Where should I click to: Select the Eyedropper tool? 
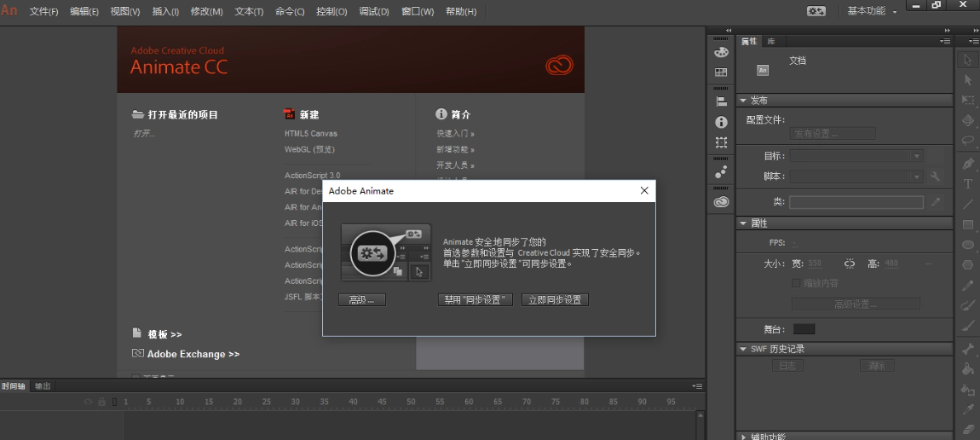click(967, 409)
